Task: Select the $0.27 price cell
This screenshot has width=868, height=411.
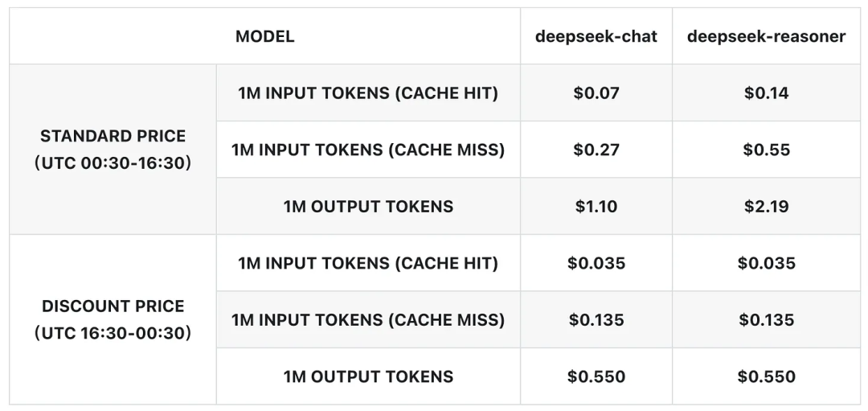Action: click(x=596, y=150)
